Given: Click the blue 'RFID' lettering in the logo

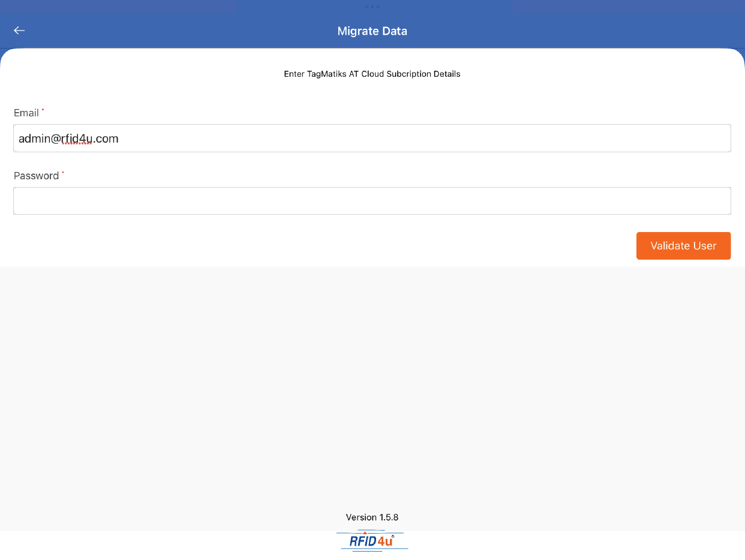Looking at the screenshot, I should [x=362, y=541].
